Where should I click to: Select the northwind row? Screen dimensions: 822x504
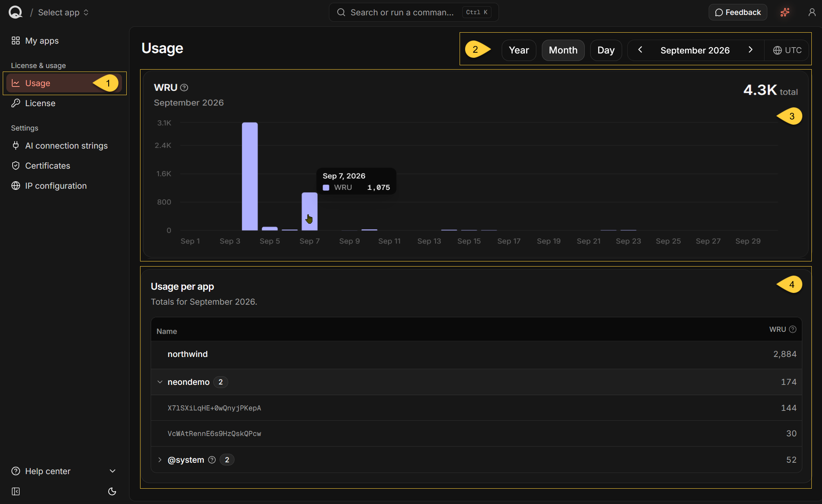pyautogui.click(x=476, y=354)
